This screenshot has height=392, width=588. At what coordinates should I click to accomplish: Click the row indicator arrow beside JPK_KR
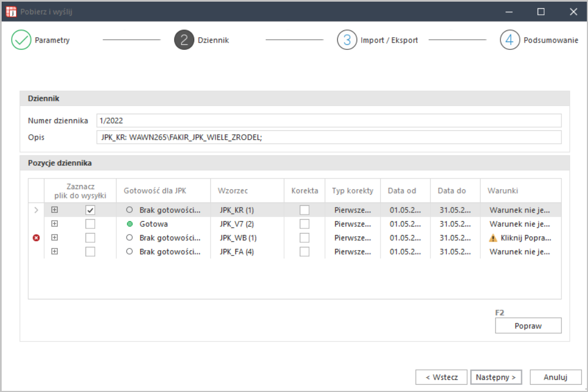point(37,210)
